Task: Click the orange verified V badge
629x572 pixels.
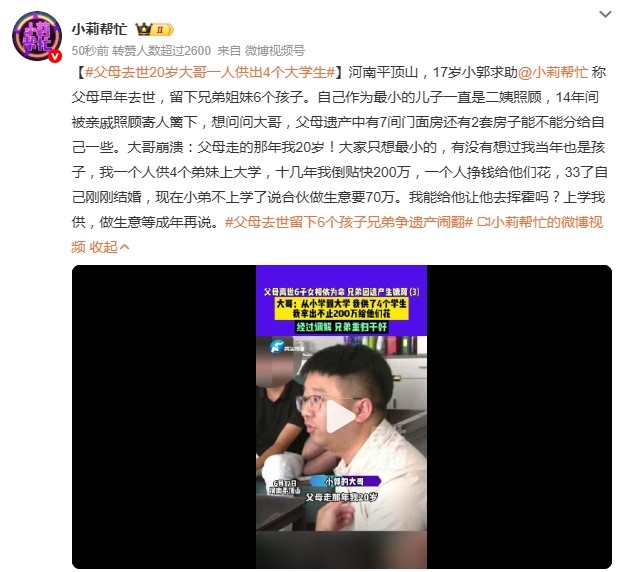Action: click(x=55, y=56)
